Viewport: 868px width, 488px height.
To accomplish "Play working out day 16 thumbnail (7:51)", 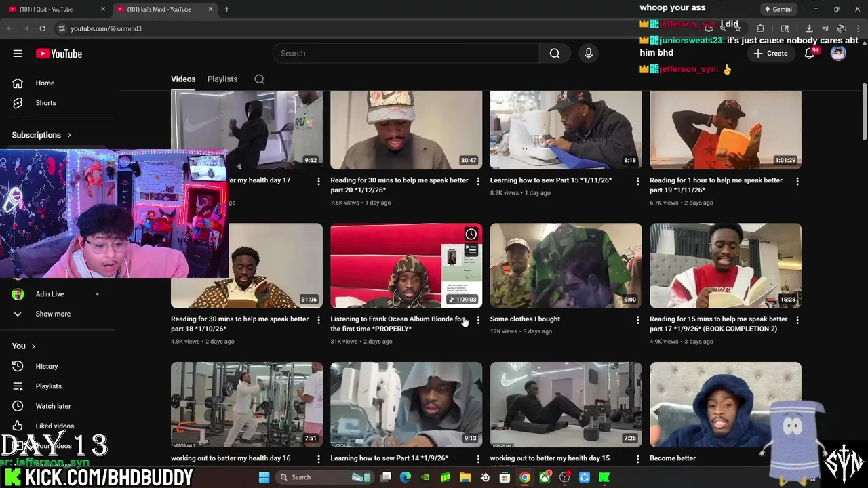I will [x=247, y=405].
